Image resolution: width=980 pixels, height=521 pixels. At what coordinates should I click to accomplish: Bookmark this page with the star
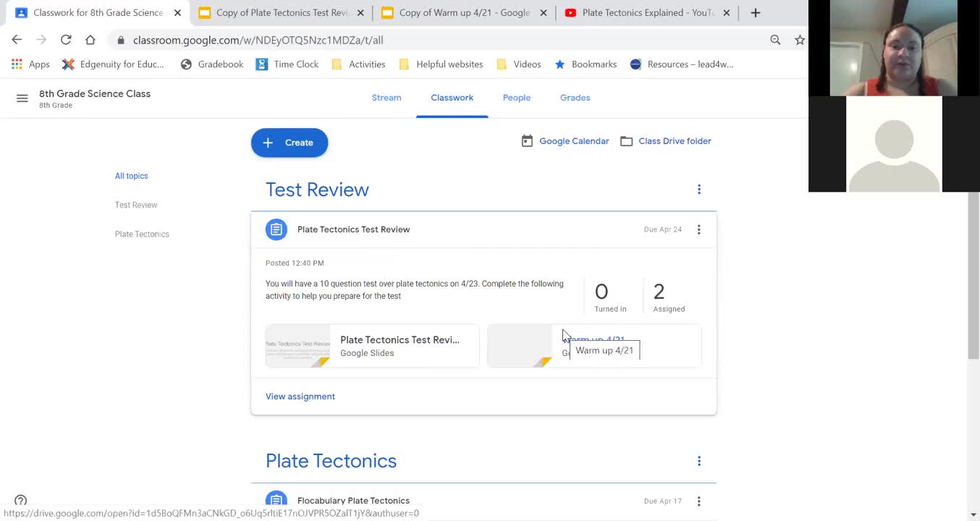(x=800, y=40)
